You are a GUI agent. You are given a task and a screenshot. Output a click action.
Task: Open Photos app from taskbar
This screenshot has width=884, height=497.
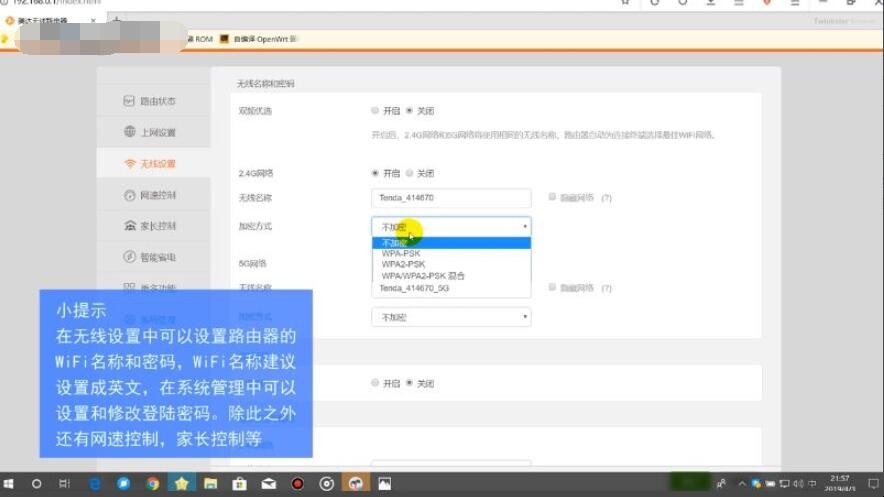(384, 483)
